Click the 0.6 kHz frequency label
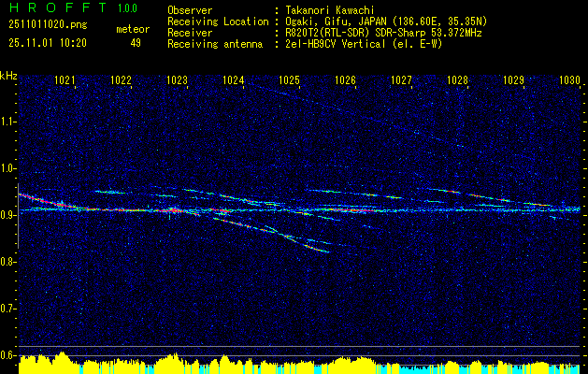 click(x=7, y=355)
